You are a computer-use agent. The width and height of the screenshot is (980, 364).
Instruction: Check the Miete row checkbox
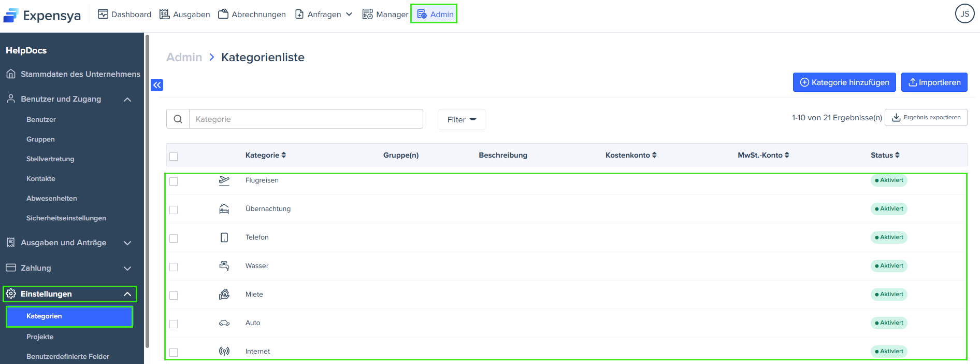pos(174,296)
